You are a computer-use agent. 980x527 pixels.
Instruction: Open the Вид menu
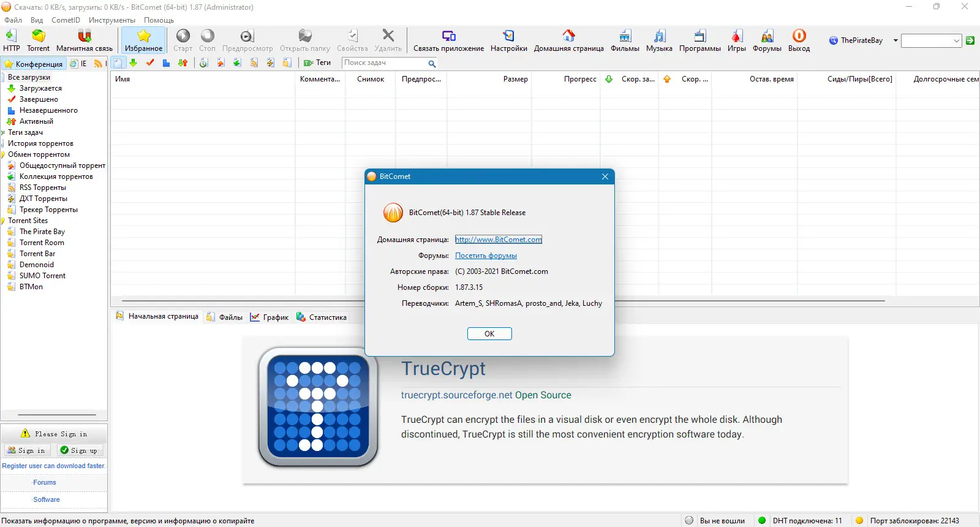[x=37, y=20]
